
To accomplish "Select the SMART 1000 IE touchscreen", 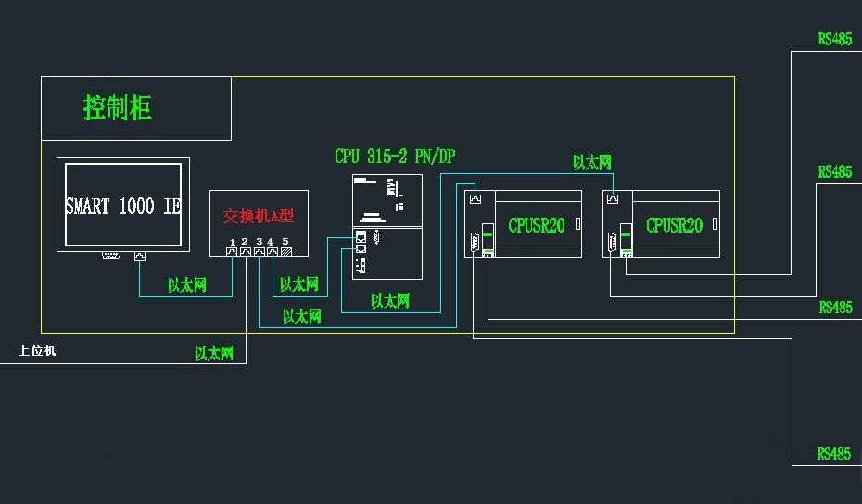I will [x=122, y=205].
